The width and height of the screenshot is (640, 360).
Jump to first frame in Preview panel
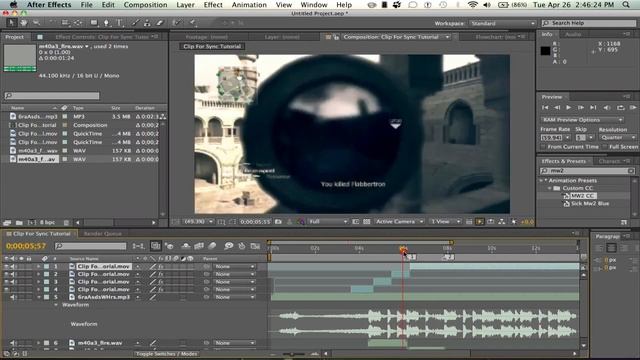pyautogui.click(x=545, y=107)
